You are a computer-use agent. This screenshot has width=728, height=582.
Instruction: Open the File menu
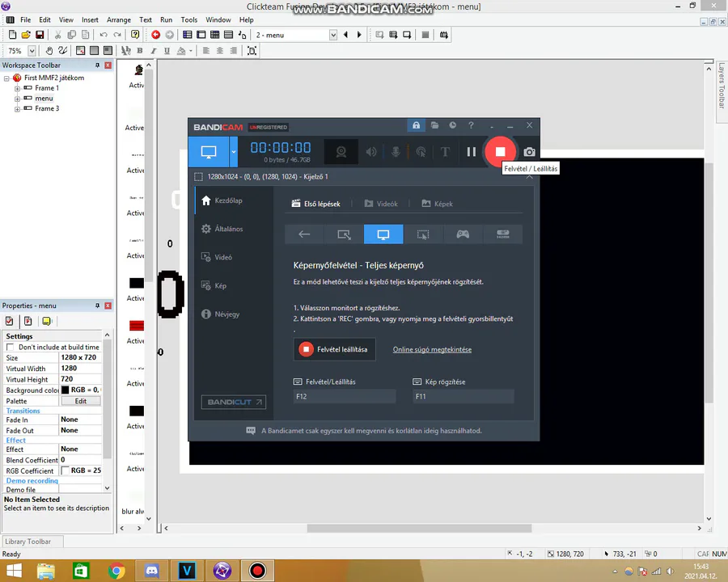26,20
